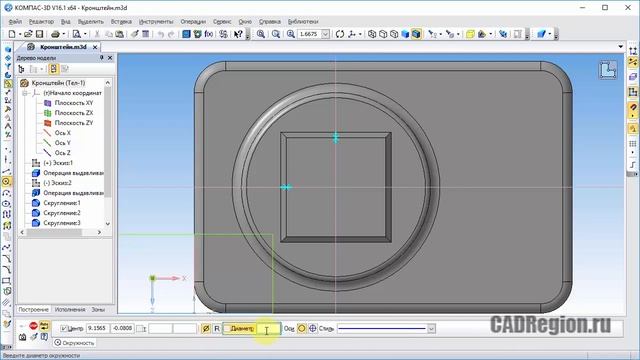Click the model tree vertical scrollbar down arrow

(108, 224)
